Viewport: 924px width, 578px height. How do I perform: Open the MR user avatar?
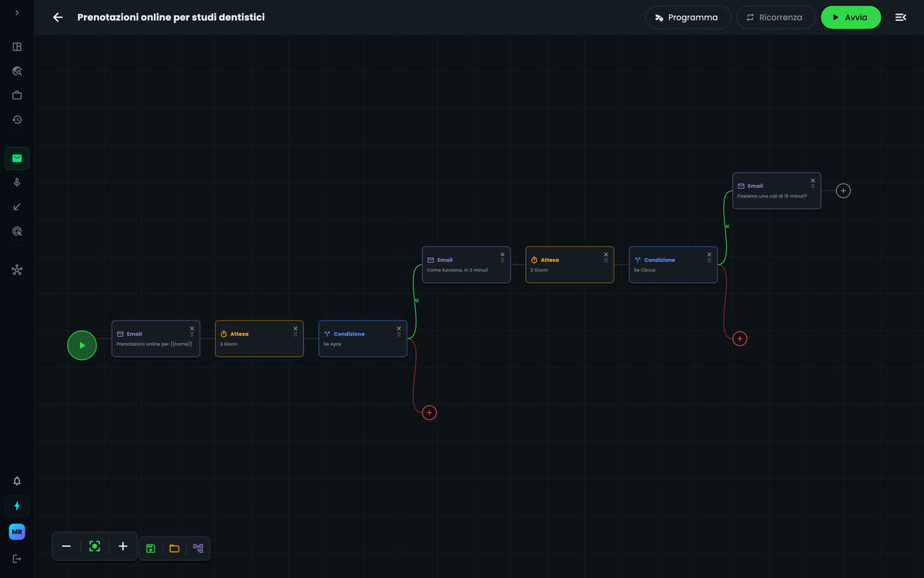[x=17, y=532]
